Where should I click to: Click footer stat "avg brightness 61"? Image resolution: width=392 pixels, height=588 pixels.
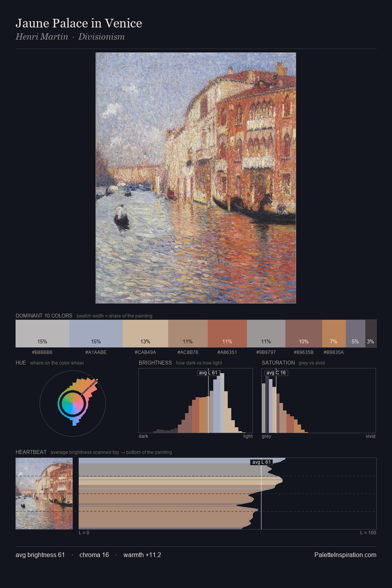[x=40, y=555]
